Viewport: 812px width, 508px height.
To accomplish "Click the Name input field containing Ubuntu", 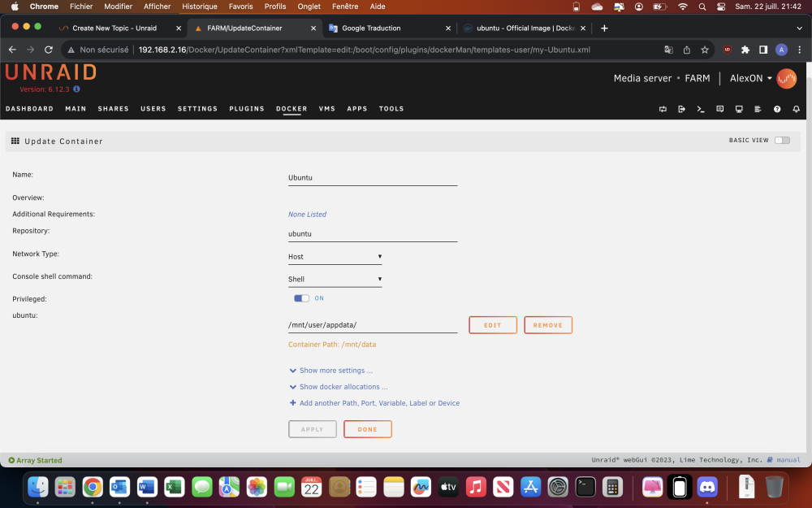I will 373,178.
